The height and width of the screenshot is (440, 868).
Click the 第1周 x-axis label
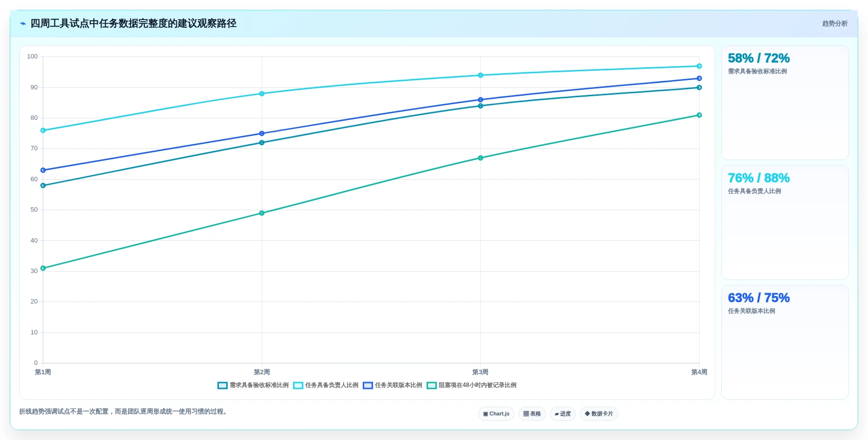(43, 372)
